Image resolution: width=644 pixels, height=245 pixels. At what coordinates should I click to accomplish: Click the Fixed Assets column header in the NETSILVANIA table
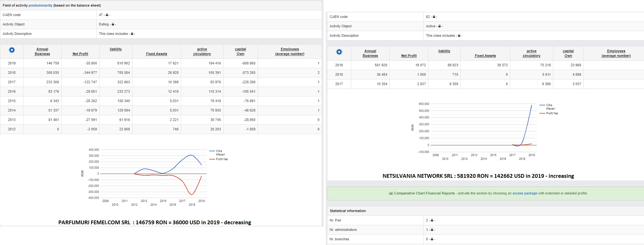click(485, 56)
